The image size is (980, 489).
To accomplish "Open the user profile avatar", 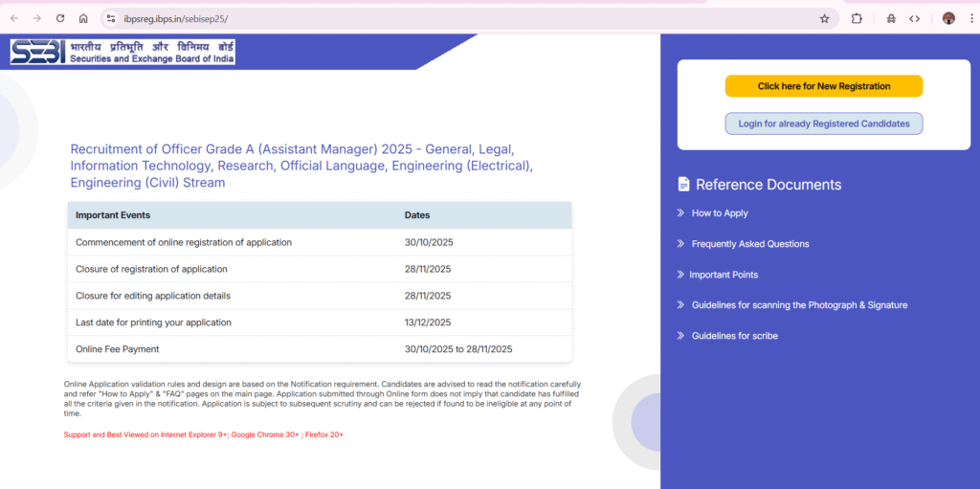I will click(948, 18).
